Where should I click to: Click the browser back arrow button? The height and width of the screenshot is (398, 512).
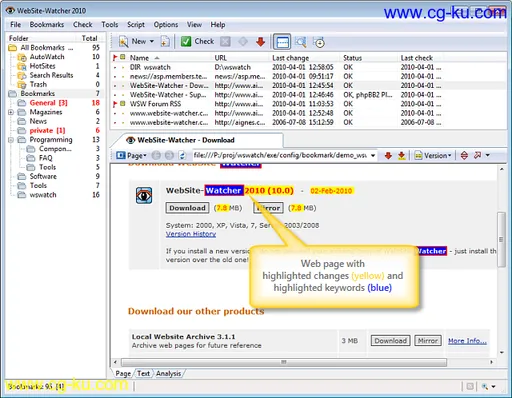pos(156,155)
